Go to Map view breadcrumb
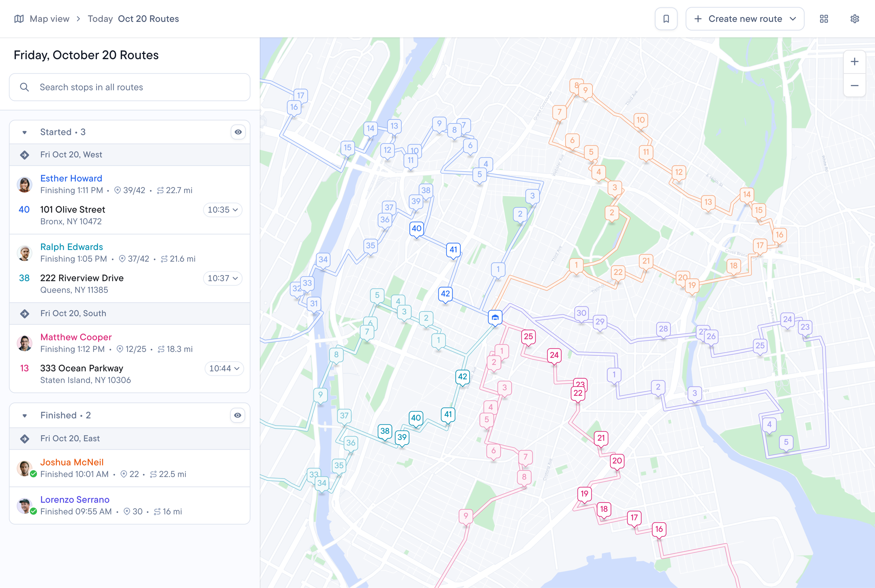875x588 pixels. coord(49,19)
